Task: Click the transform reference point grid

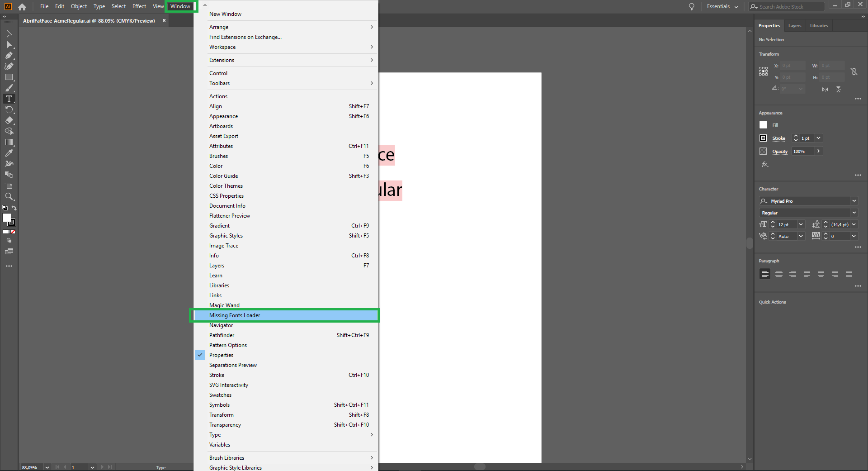Action: [x=763, y=71]
